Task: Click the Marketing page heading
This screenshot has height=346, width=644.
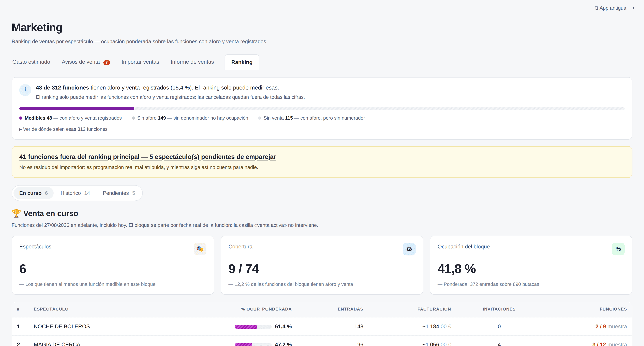Action: pyautogui.click(x=37, y=28)
